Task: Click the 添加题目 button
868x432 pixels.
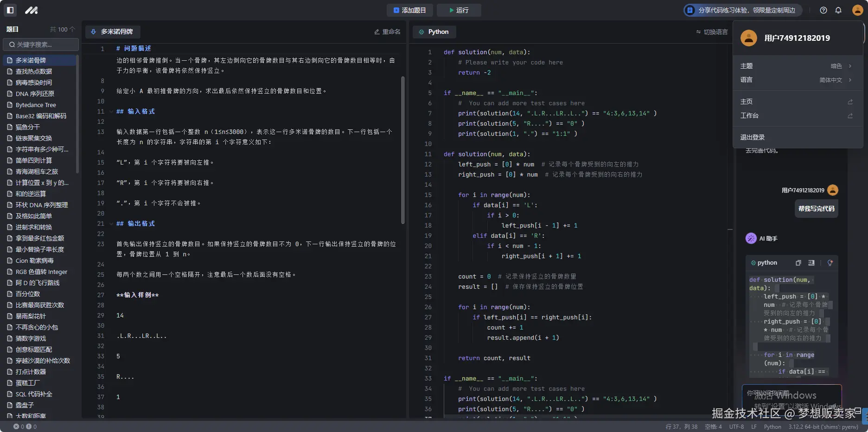Action: [409, 10]
